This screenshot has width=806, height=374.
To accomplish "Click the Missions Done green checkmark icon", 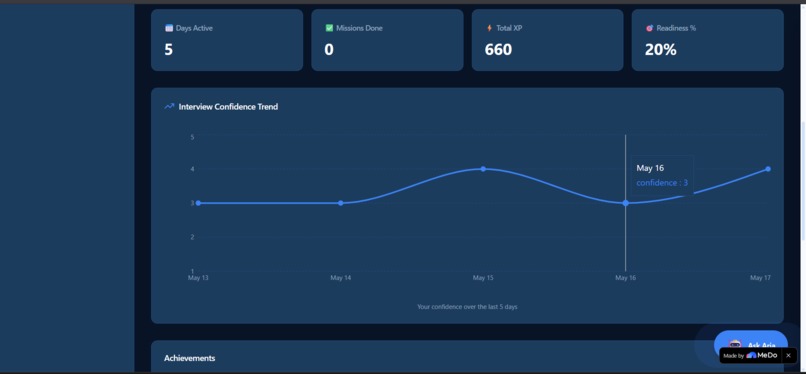I will [x=329, y=28].
